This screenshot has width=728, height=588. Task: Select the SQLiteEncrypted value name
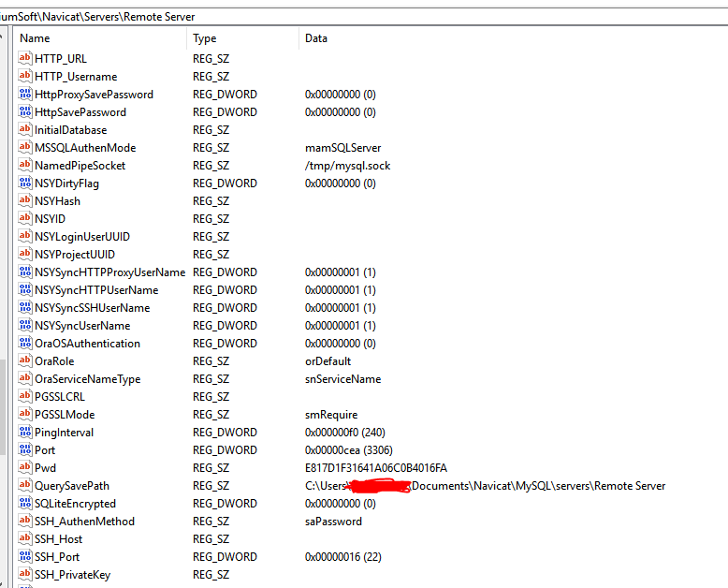click(75, 504)
